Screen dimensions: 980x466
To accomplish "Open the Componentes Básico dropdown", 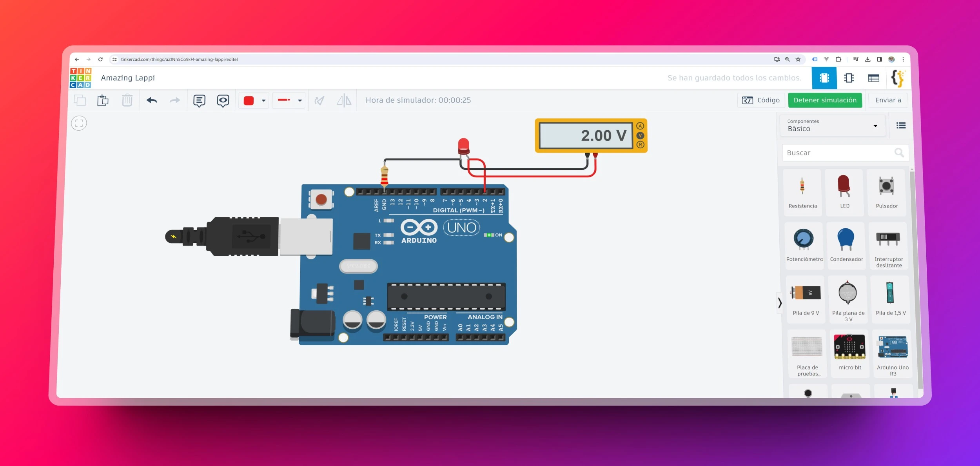I will point(833,126).
